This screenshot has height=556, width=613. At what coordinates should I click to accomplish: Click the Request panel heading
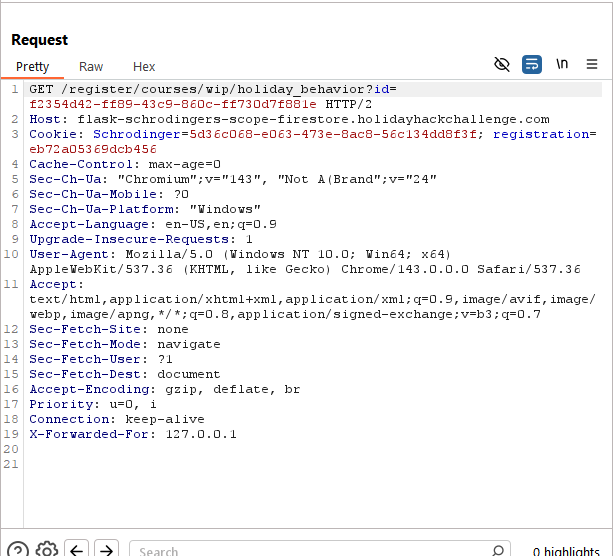(x=39, y=40)
